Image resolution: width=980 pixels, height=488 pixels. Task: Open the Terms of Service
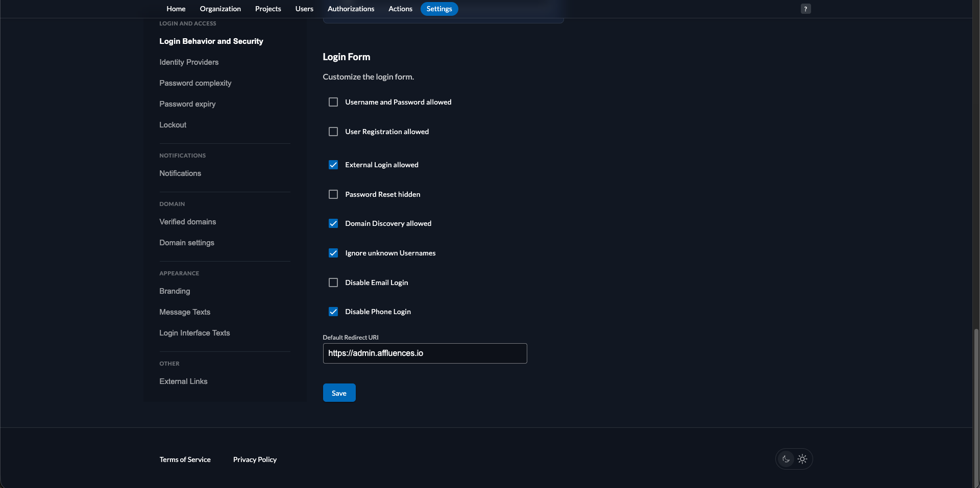pyautogui.click(x=185, y=459)
